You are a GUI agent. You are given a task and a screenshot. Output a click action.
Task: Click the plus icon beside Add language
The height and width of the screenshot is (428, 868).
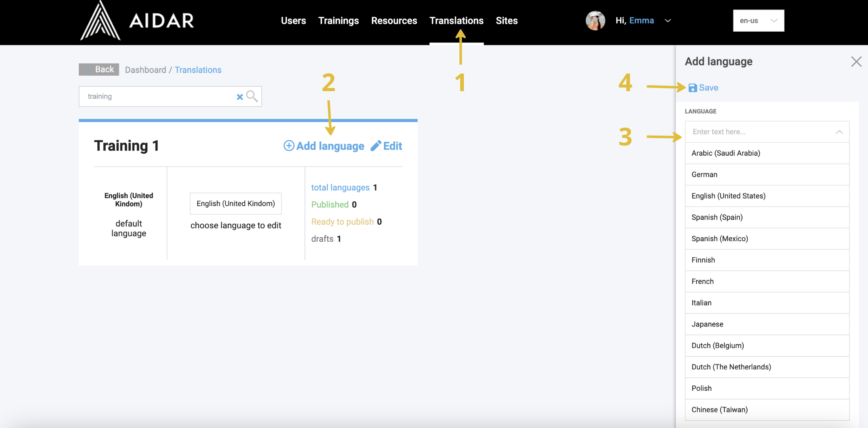click(289, 146)
